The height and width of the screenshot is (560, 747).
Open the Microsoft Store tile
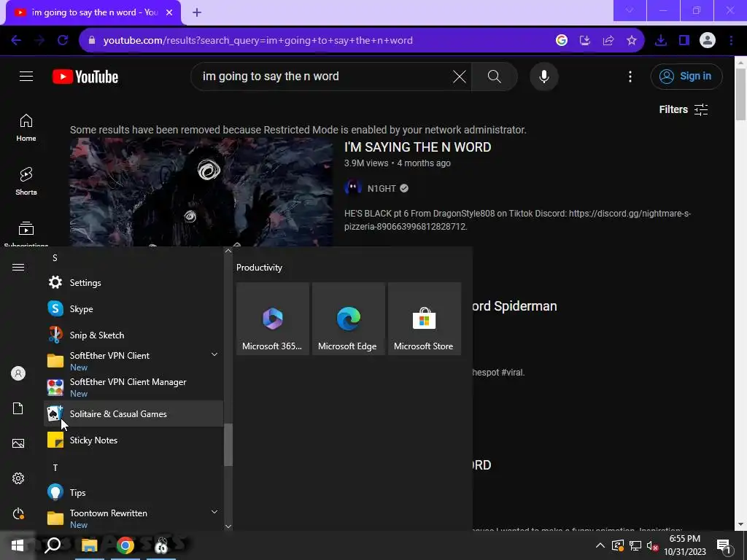coord(424,319)
